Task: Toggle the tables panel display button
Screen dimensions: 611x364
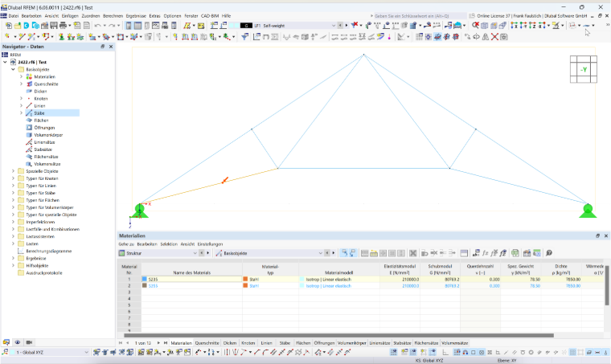Action: pyautogui.click(x=137, y=25)
